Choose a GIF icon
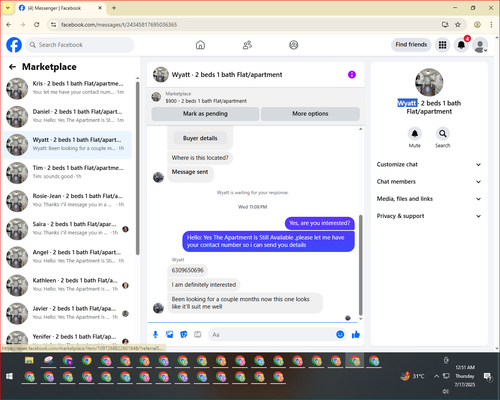Image resolution: width=500 pixels, height=400 pixels. click(x=198, y=334)
